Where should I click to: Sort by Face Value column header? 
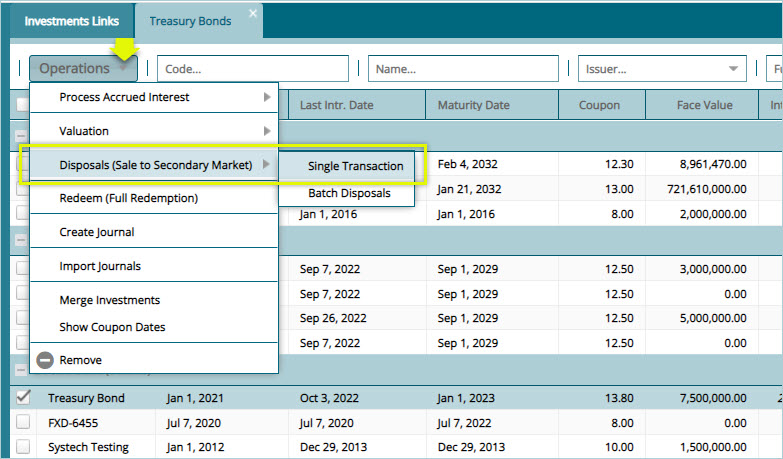coord(702,105)
